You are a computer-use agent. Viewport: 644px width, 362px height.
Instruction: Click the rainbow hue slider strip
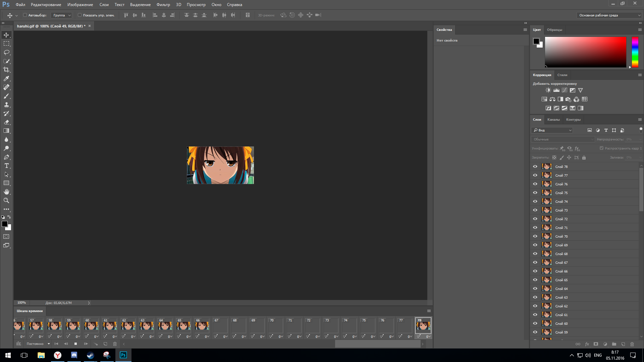click(x=635, y=52)
